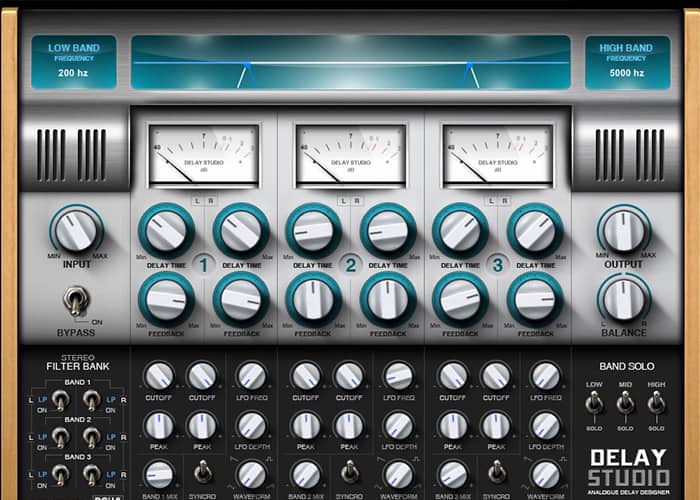Toggle Filter Bank Band 1 left LP switch
700x500 pixels.
pyautogui.click(x=60, y=400)
